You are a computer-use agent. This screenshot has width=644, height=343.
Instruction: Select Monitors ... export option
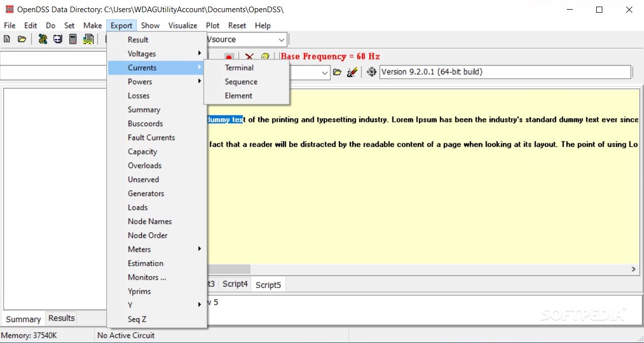157,277
